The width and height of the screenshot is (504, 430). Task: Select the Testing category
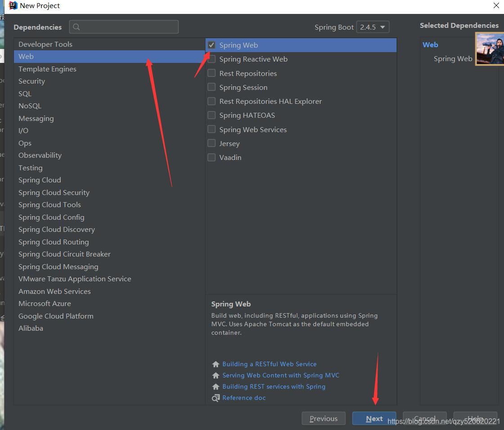tap(109, 168)
